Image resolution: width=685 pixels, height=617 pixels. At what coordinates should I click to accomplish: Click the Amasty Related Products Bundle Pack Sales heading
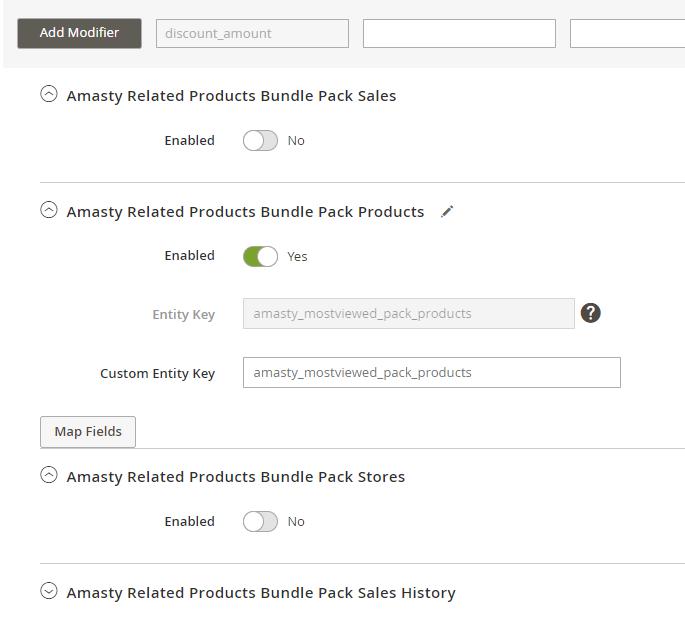pos(231,96)
